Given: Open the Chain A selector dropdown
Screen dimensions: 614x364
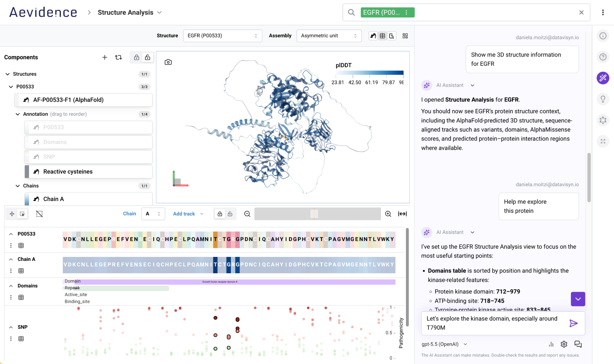Looking at the screenshot, I should pos(153,214).
